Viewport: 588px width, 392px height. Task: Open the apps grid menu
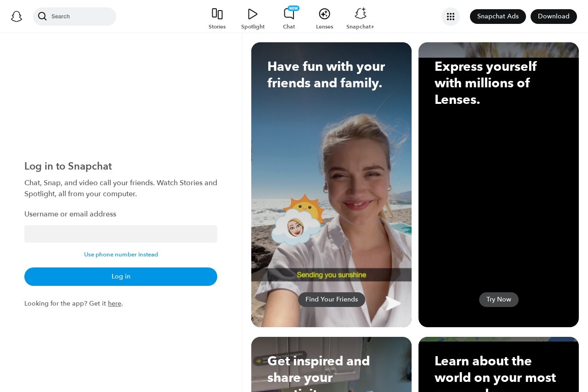[x=451, y=17]
